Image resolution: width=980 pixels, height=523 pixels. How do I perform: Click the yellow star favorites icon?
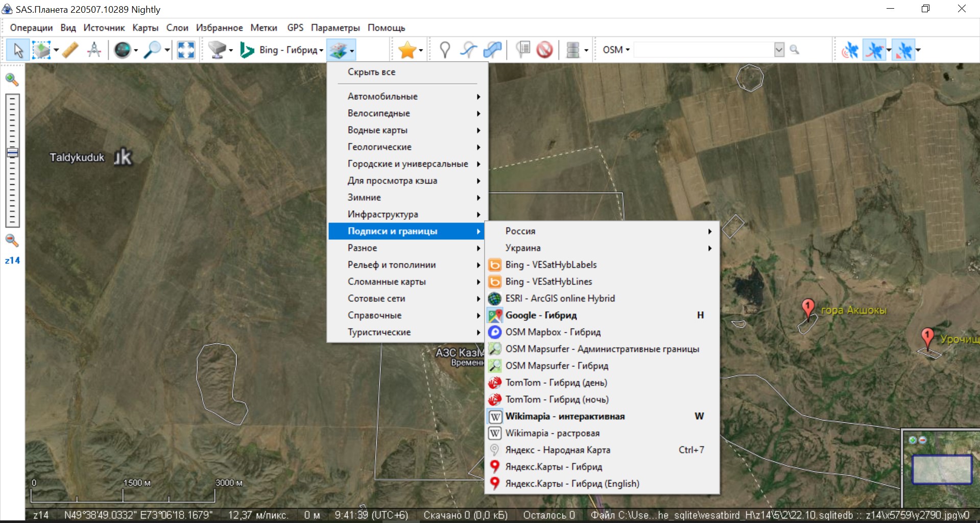(407, 50)
